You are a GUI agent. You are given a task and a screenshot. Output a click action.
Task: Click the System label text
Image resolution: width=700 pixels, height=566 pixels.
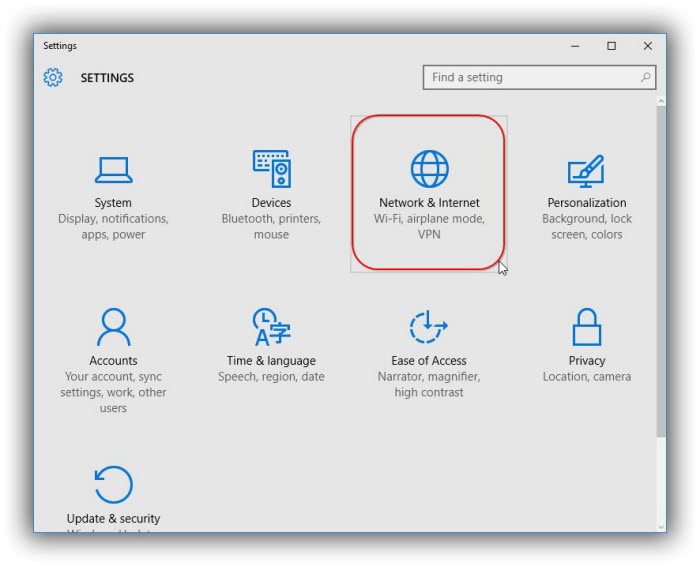(113, 203)
